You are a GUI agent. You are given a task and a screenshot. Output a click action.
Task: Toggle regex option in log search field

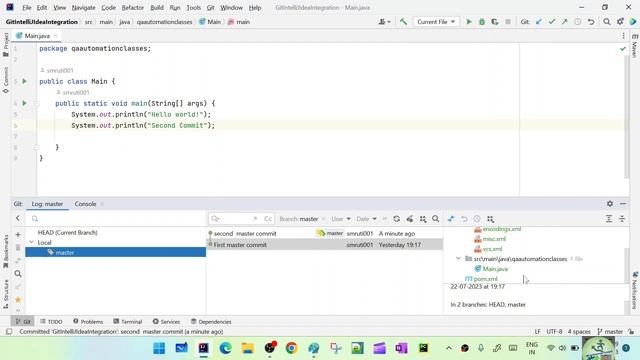tap(255, 219)
